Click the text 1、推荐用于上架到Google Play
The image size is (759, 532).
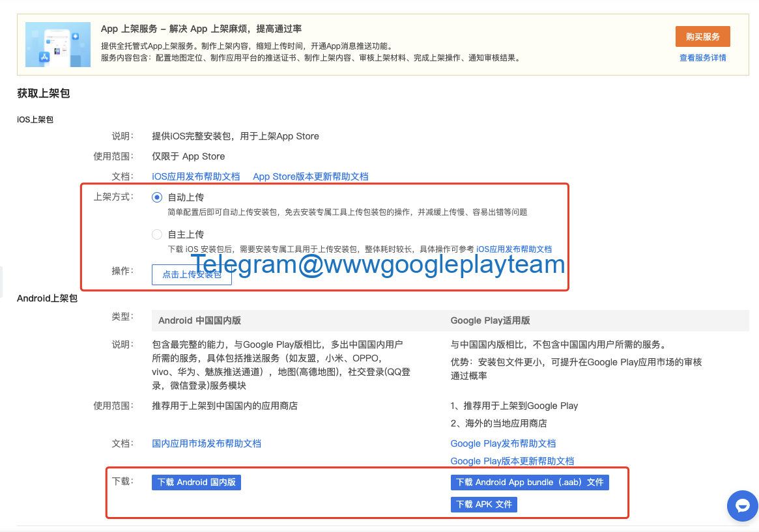pyautogui.click(x=514, y=406)
